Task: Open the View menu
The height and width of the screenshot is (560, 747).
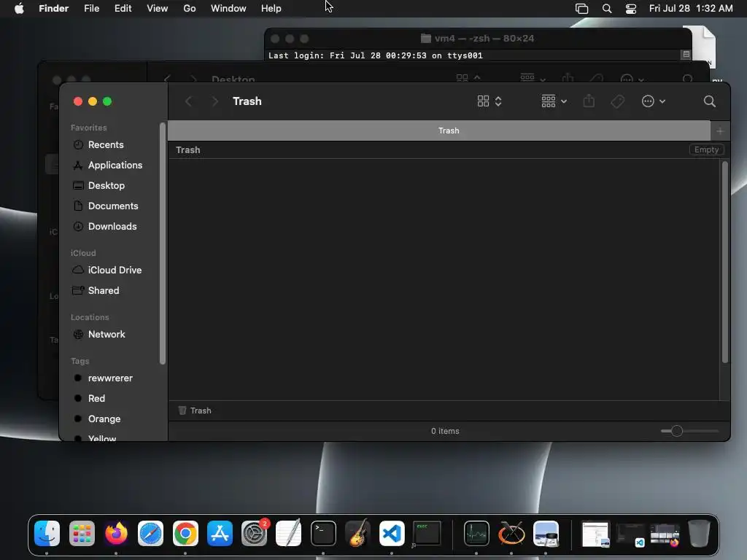Action: (x=158, y=9)
